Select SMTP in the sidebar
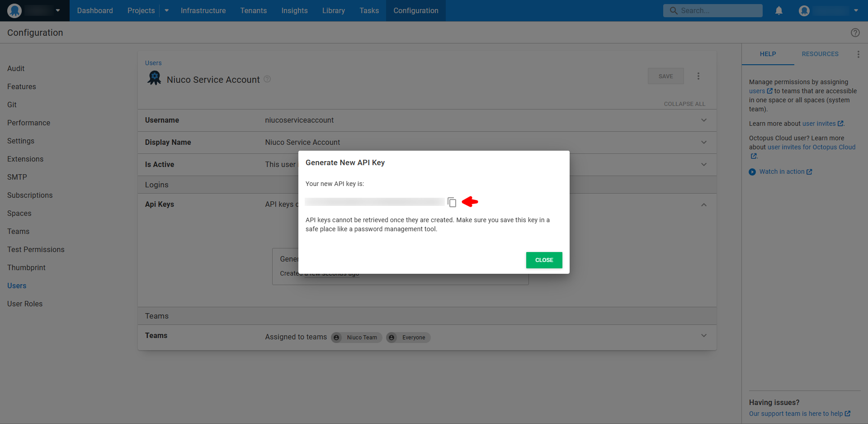This screenshot has width=868, height=424. (17, 177)
